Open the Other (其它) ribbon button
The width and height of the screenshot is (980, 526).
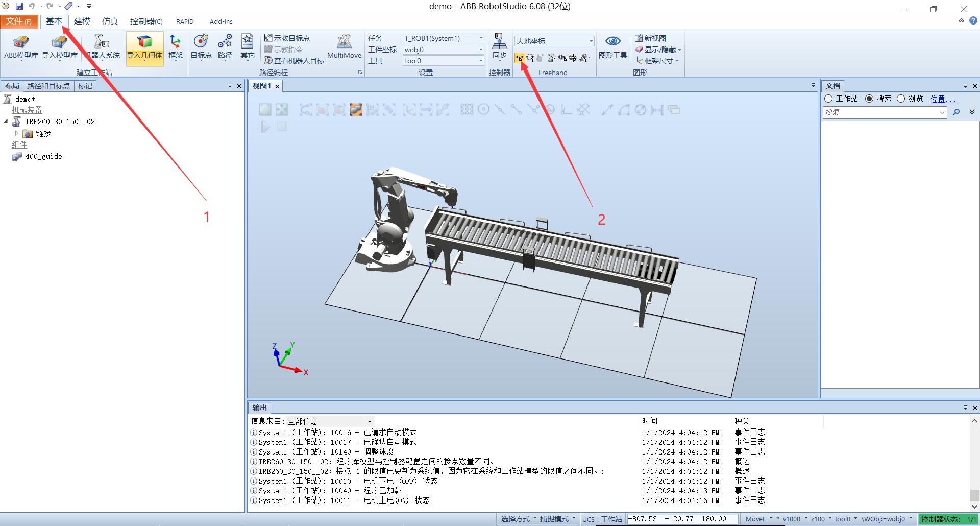(248, 47)
